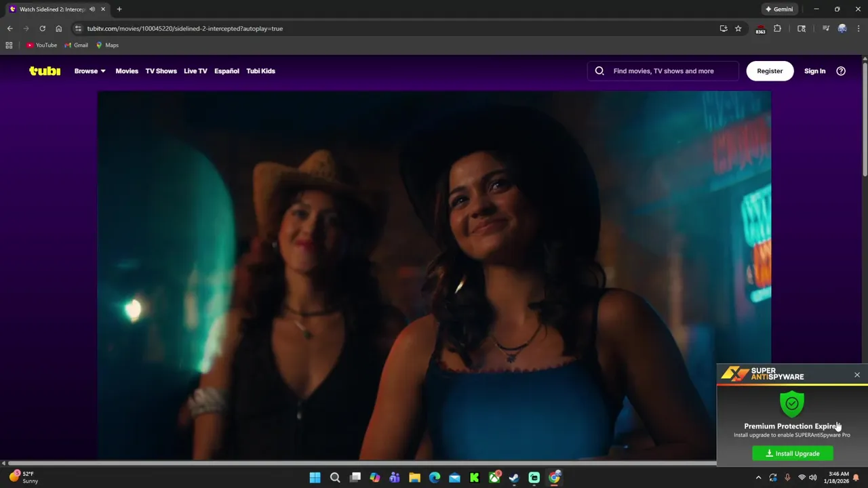Expand the Browse dropdown menu
Viewport: 868px width, 488px height.
click(90, 70)
